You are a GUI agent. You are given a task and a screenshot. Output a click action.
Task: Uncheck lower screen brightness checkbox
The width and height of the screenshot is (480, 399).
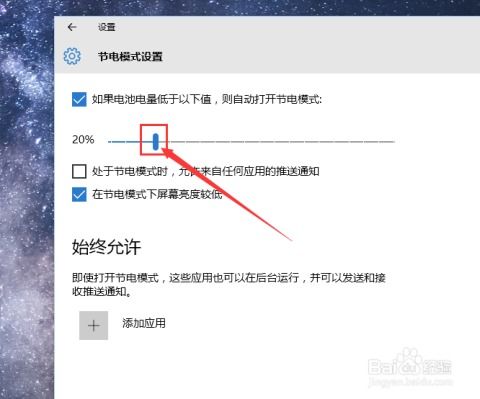pos(79,194)
